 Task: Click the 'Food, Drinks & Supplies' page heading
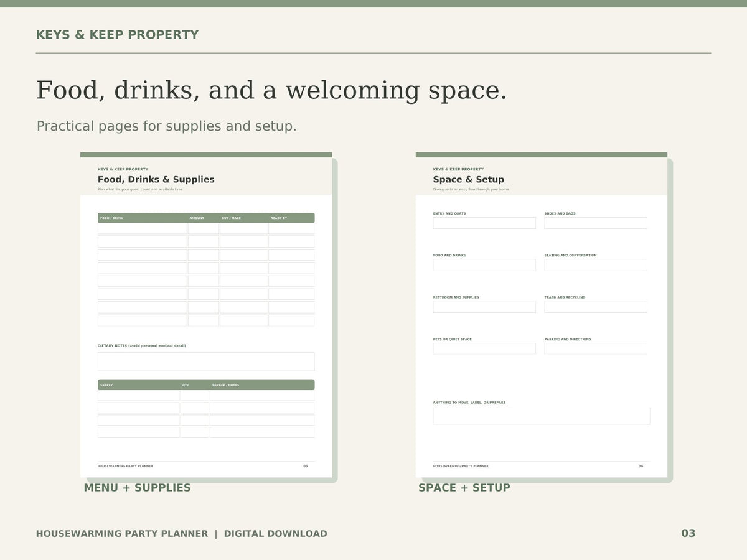pyautogui.click(x=156, y=180)
